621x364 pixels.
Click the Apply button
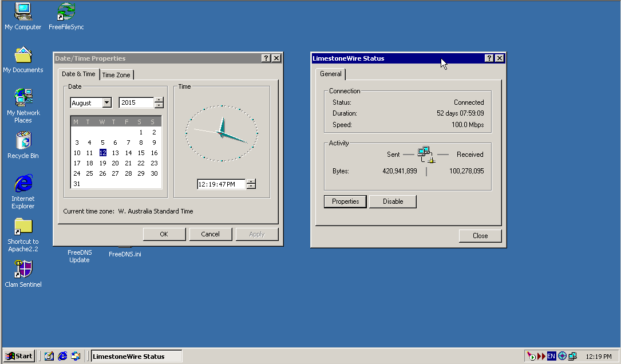(x=256, y=234)
